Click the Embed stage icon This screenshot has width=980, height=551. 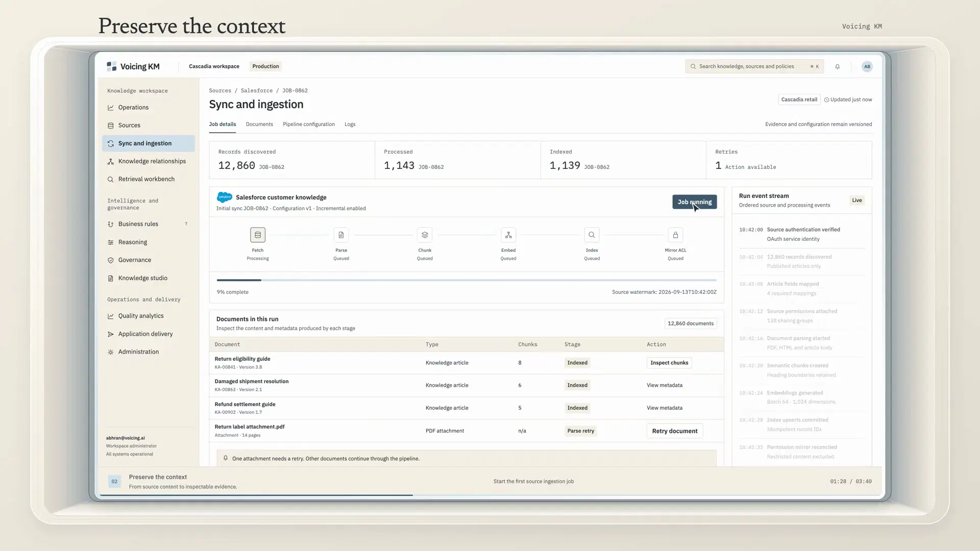tap(508, 235)
